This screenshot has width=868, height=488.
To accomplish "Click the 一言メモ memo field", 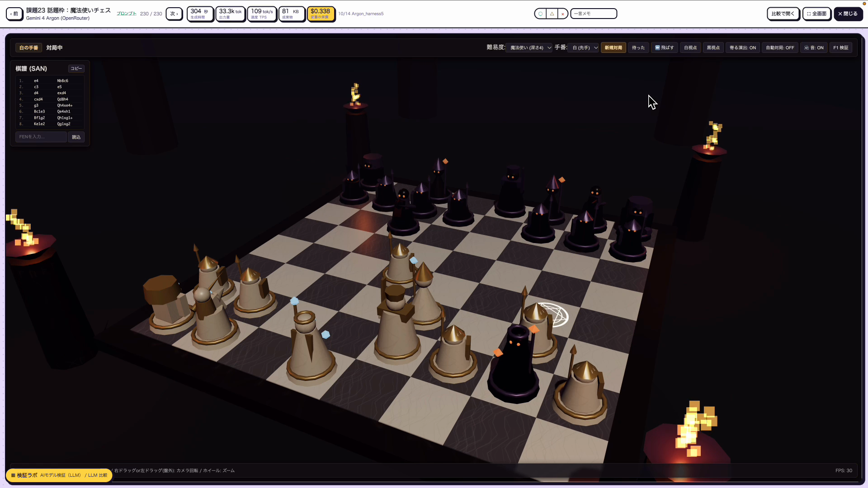I will coord(594,14).
